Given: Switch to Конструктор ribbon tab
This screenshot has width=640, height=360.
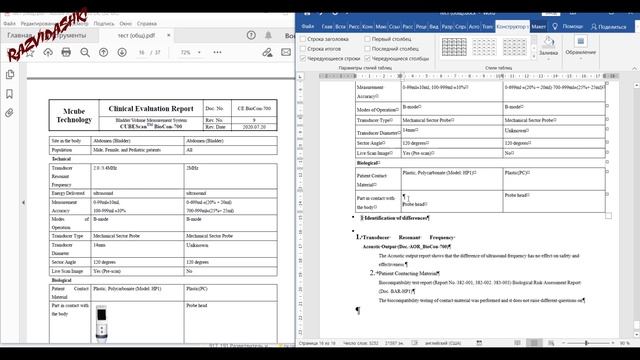Looking at the screenshot, I should tap(513, 27).
